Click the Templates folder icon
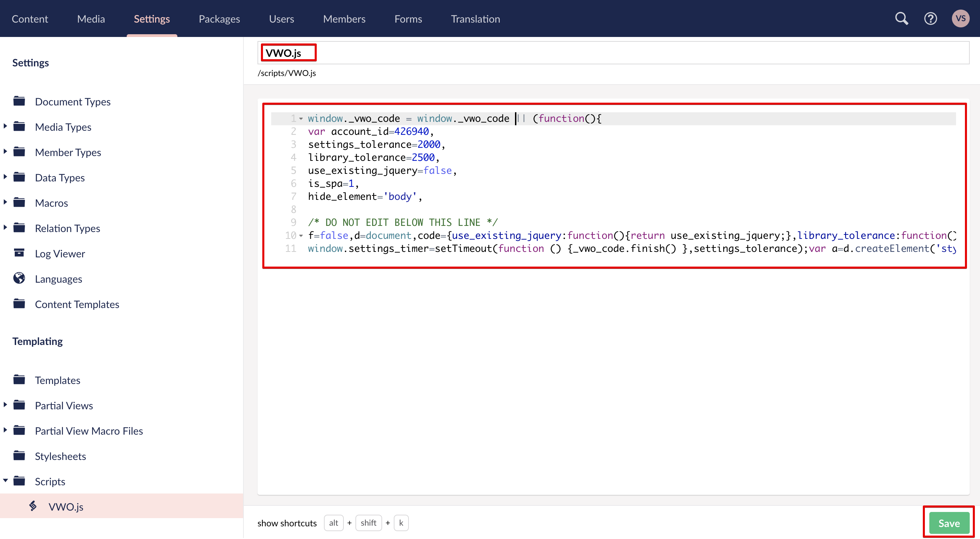The image size is (980, 539). tap(19, 380)
